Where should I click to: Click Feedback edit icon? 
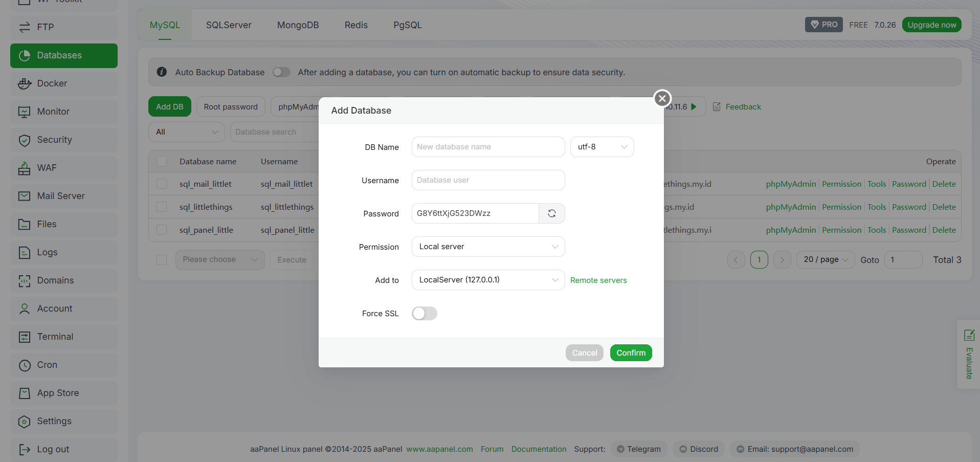point(717,107)
